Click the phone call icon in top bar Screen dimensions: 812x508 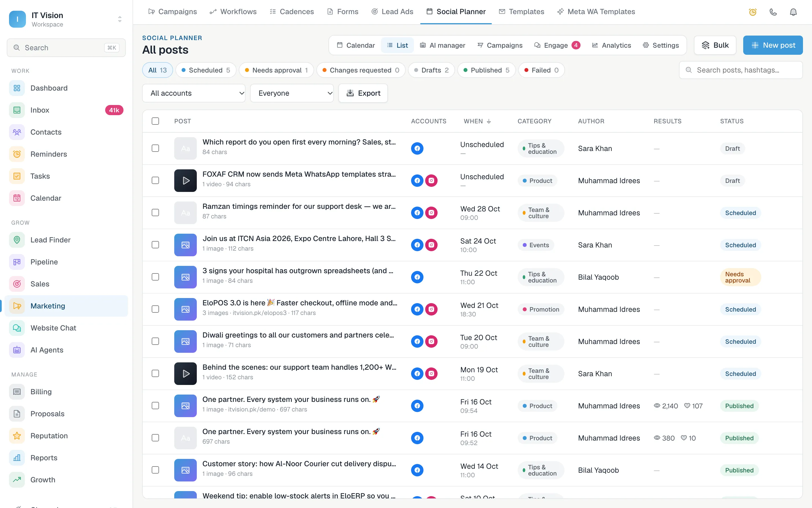(x=773, y=12)
